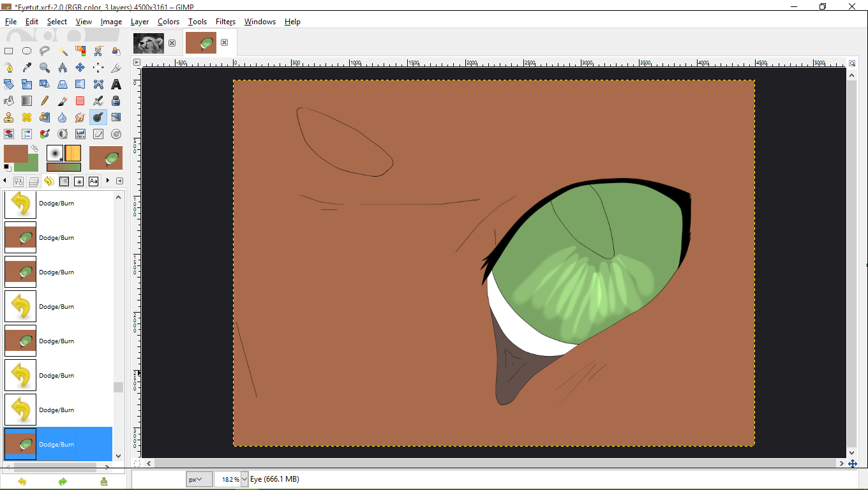The height and width of the screenshot is (490, 868).
Task: Close the Eyetut eye image tab
Action: pos(224,43)
